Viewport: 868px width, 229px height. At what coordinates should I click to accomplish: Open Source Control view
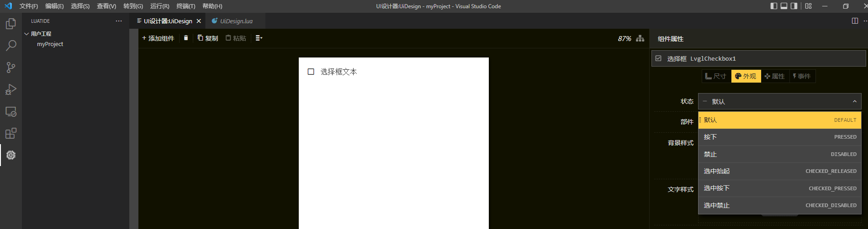tap(11, 68)
